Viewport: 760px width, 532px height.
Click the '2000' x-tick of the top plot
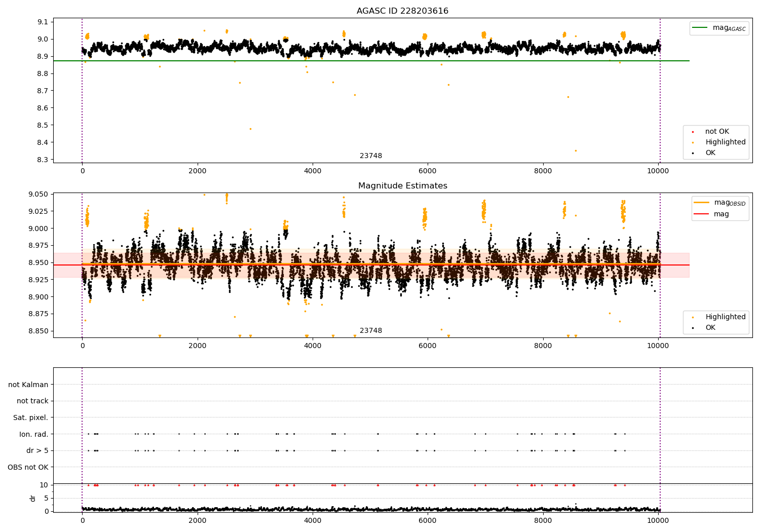(197, 171)
